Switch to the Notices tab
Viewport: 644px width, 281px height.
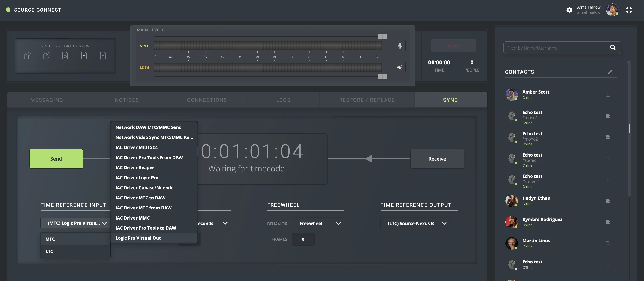[x=127, y=100]
